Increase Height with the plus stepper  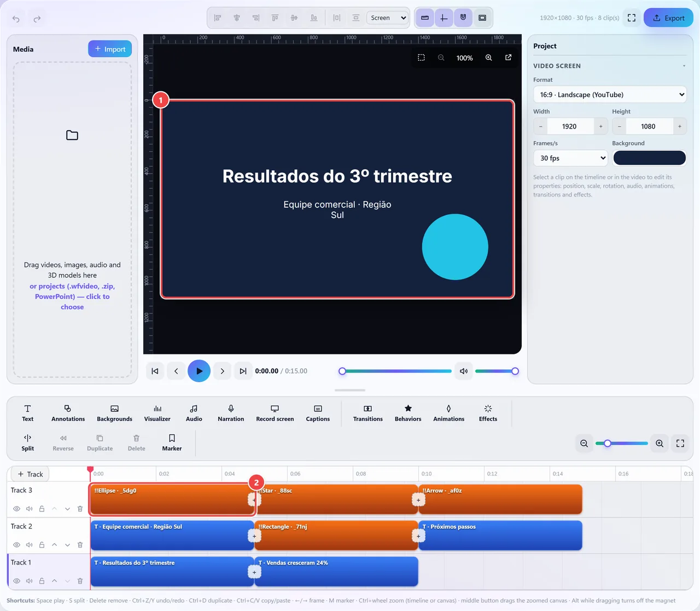click(680, 126)
